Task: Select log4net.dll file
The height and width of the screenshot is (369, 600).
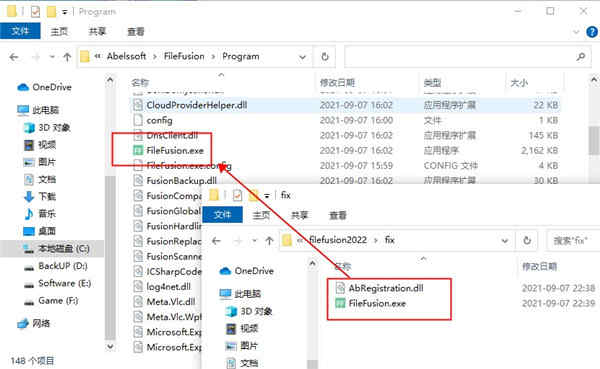Action: pyautogui.click(x=169, y=287)
